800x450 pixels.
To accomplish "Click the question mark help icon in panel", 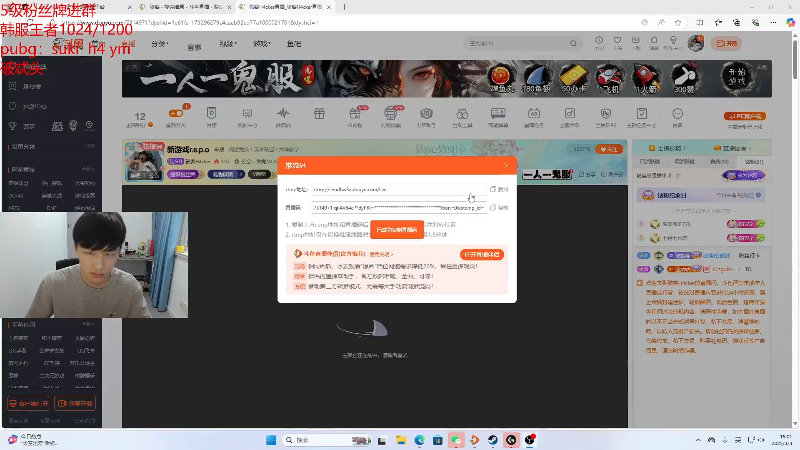I will coord(678,176).
